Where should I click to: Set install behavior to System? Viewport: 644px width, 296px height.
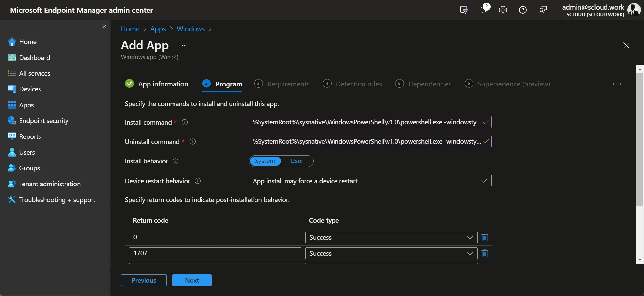(x=265, y=161)
